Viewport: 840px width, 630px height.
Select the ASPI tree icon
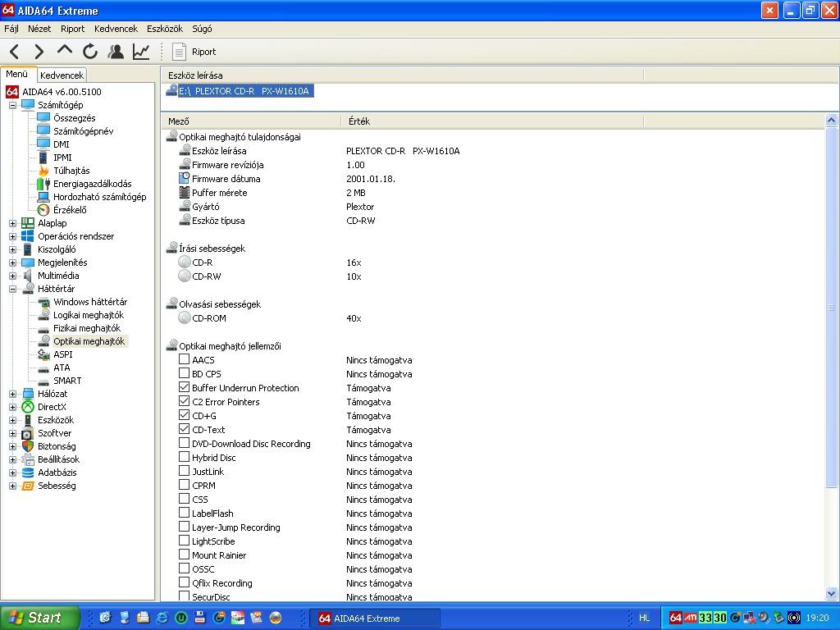tap(43, 354)
